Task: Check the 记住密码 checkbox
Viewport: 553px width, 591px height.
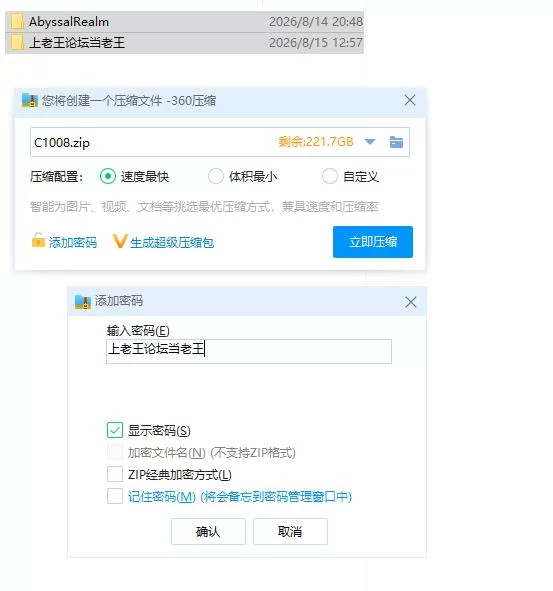Action: pyautogui.click(x=115, y=496)
